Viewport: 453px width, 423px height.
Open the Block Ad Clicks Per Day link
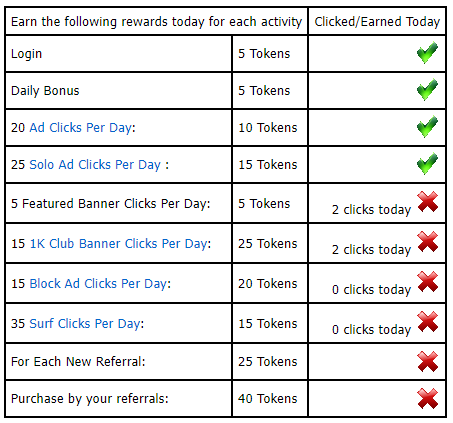click(98, 284)
